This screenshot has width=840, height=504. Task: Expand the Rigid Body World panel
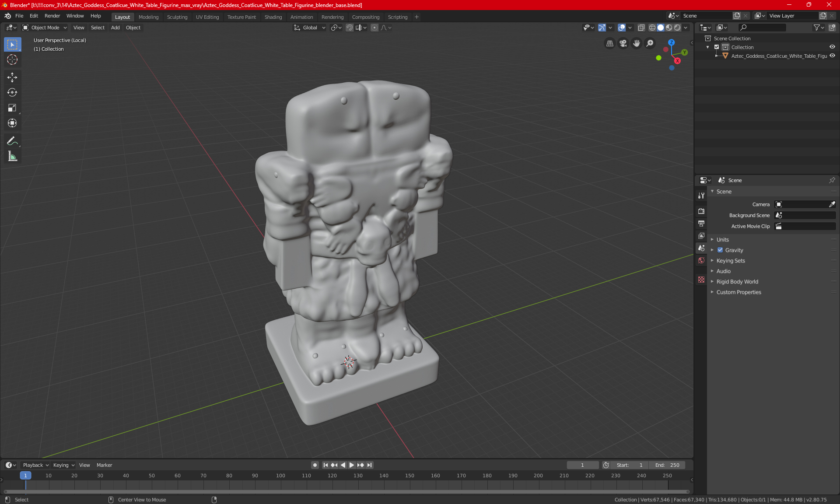737,282
